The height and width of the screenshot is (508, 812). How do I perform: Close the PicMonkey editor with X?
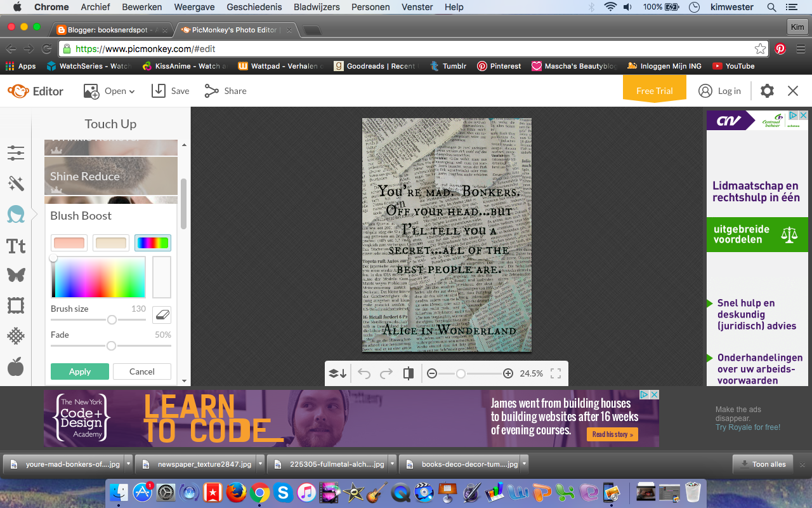point(793,91)
